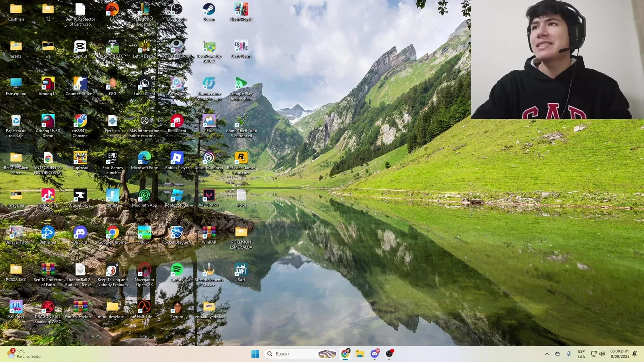Open Google Play Juegos Beta shortcut

241,89
